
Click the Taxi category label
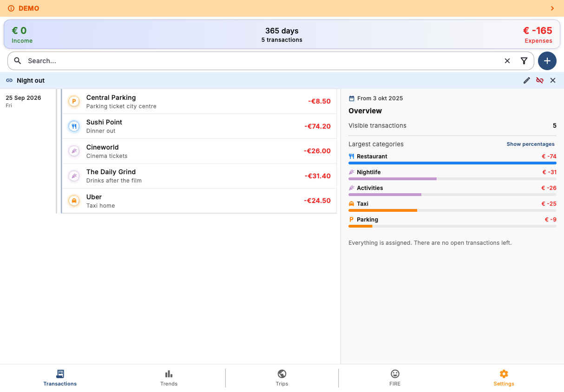click(362, 204)
